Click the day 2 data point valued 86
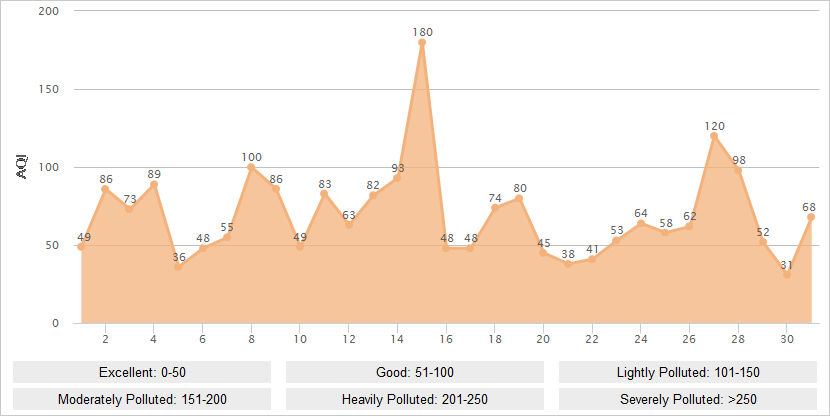 pos(105,189)
